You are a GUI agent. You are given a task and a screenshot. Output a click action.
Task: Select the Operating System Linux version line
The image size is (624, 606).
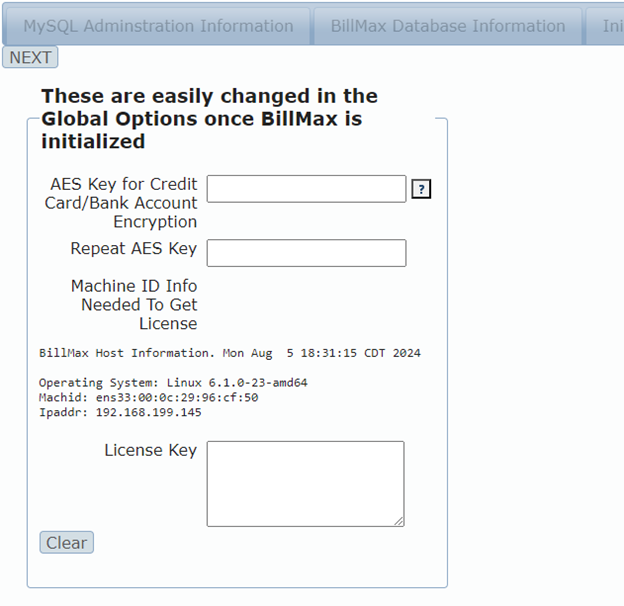173,383
